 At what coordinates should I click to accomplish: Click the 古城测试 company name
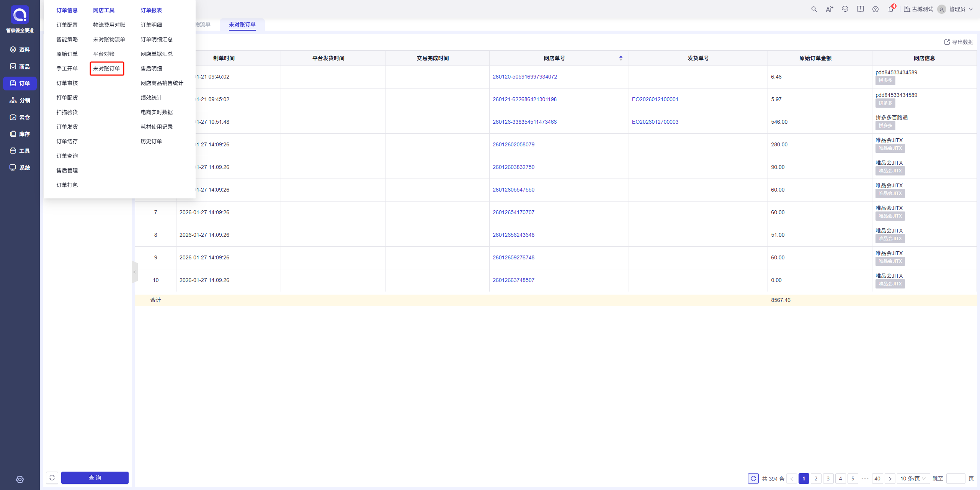coord(922,9)
